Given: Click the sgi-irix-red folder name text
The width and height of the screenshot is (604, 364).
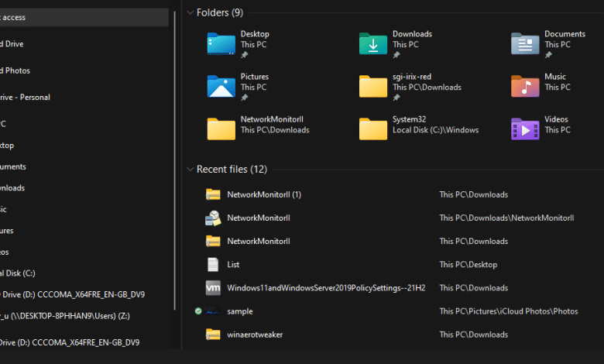Looking at the screenshot, I should pyautogui.click(x=412, y=77).
